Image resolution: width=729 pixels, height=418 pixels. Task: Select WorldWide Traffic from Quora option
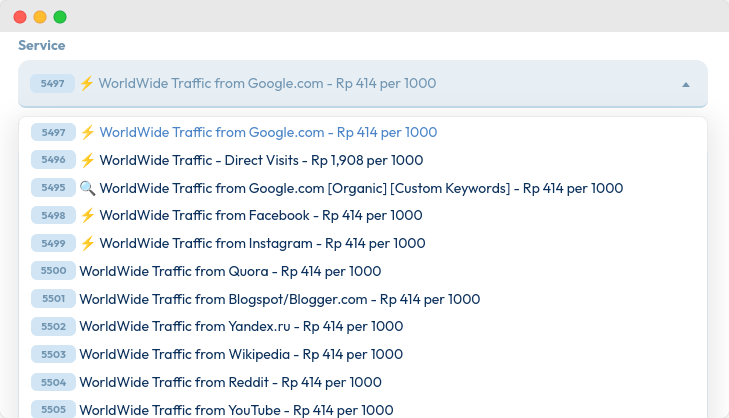tap(363, 271)
